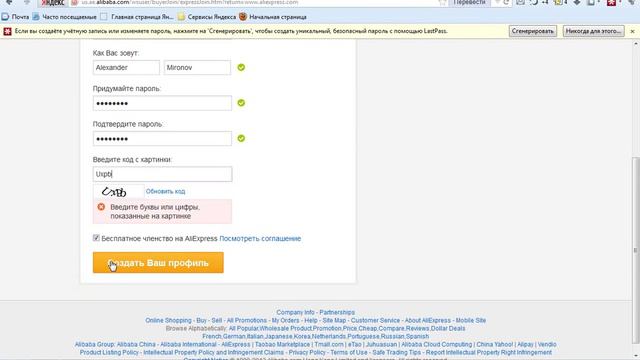This screenshot has width=640, height=360.
Task: Open the Начальная страница bookmark
Action: pyautogui.click(x=273, y=17)
